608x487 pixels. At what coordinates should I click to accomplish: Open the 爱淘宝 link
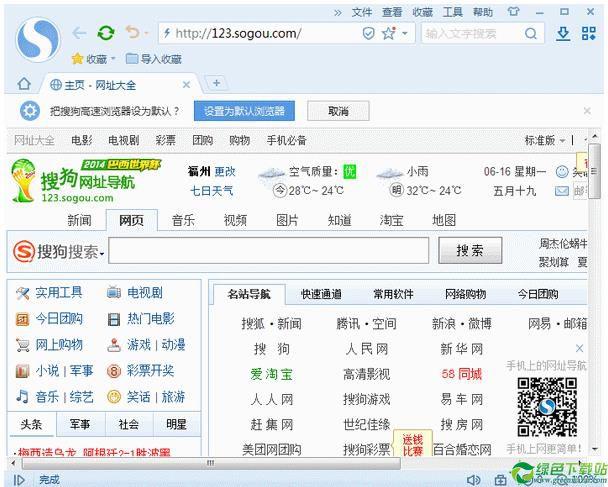[x=271, y=374]
